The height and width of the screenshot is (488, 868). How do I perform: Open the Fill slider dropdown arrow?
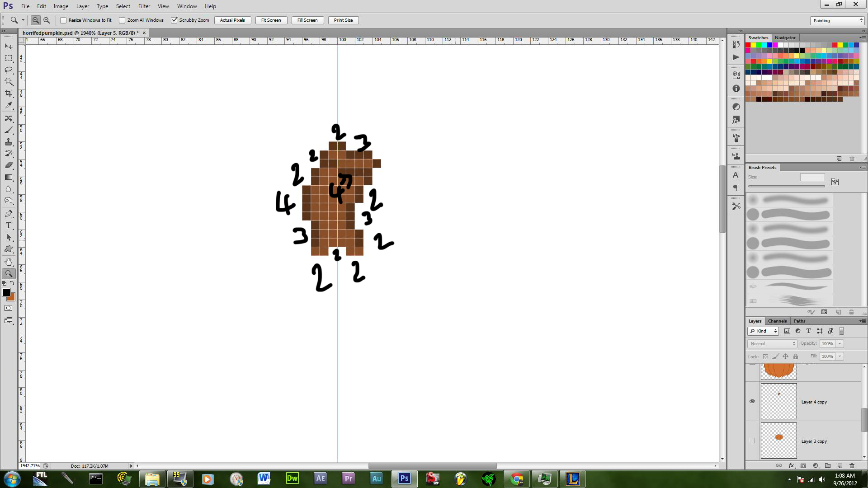(x=840, y=357)
